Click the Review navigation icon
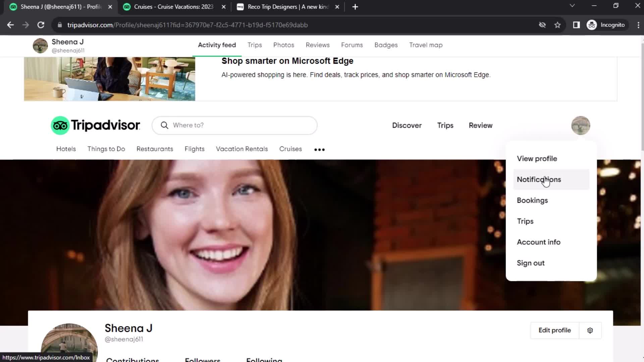The width and height of the screenshot is (644, 362). click(481, 125)
